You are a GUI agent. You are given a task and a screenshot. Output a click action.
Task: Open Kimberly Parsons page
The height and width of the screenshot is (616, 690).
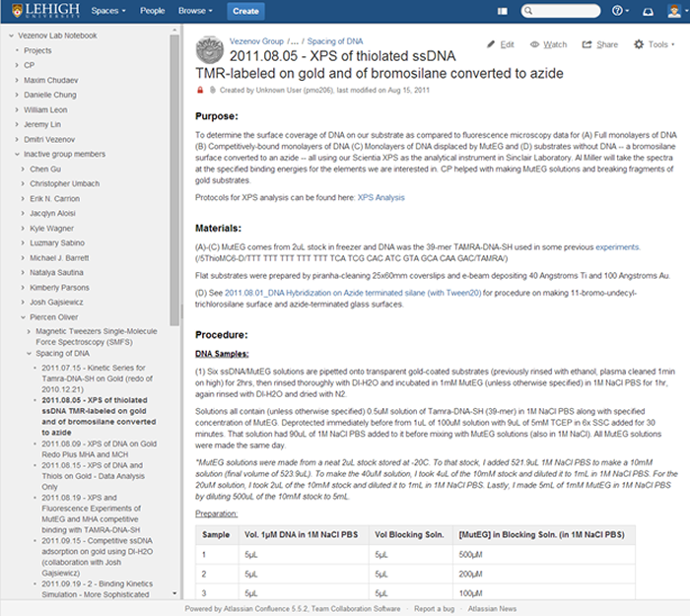[59, 288]
